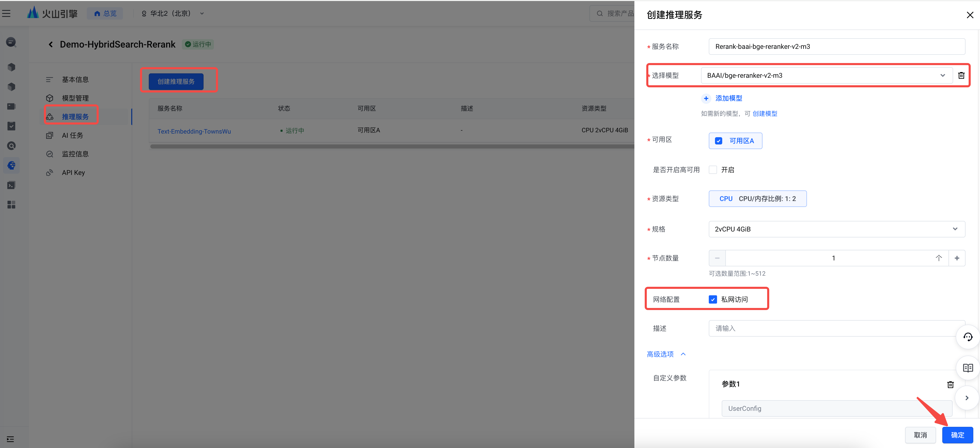Confirm with the 确定 button
Viewport: 980px width, 448px height.
click(957, 435)
